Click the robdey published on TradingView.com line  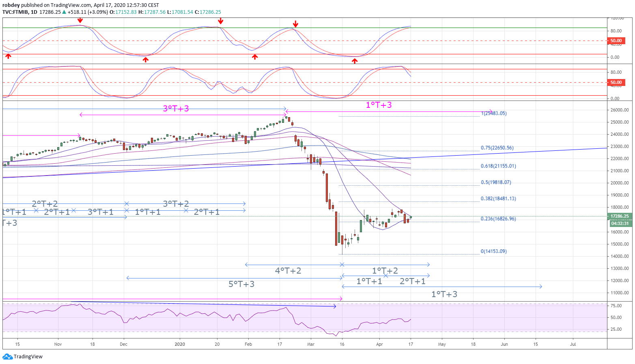coord(81,5)
